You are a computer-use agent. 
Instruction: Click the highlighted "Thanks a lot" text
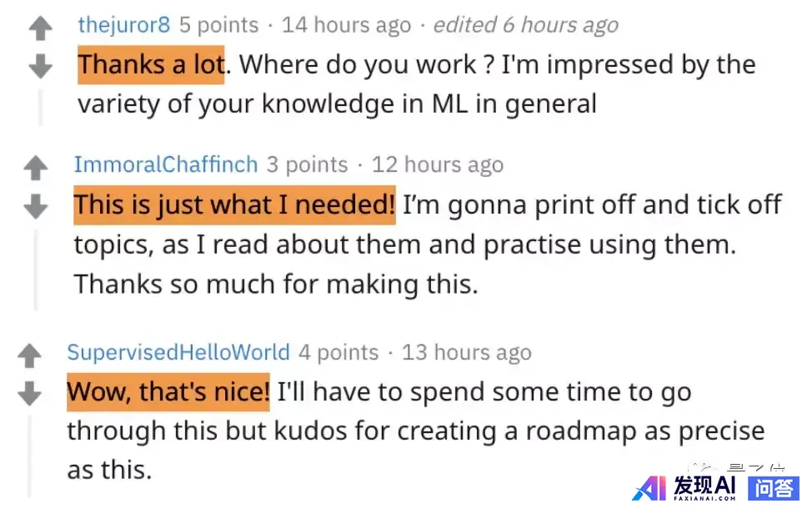coord(151,64)
